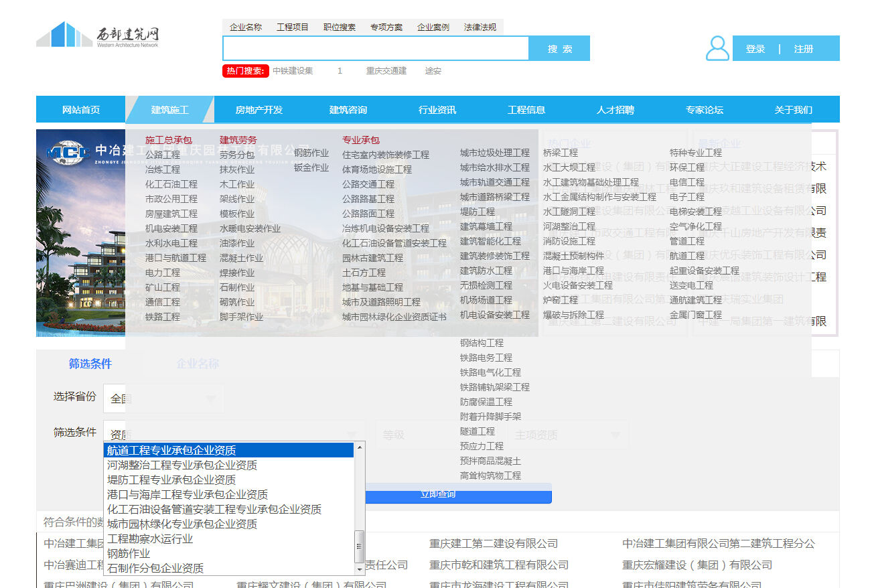
Task: Open the 专家论坛 nav item
Action: click(x=705, y=110)
